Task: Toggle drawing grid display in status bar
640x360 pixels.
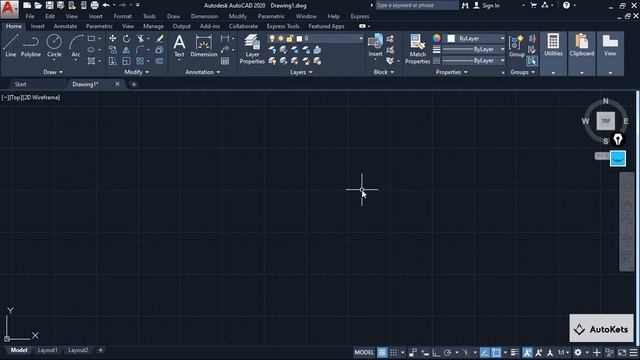Action: coord(382,352)
